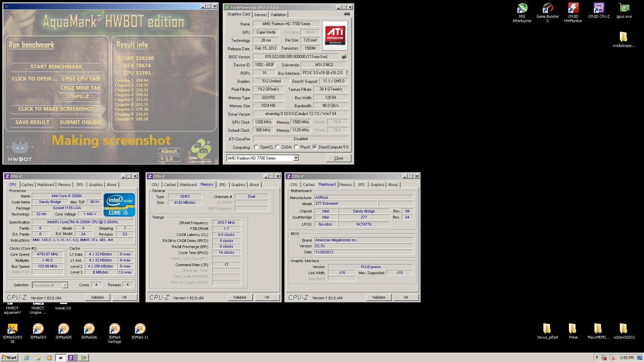Click CLICK TO MAKE SCREENSHOT button

pos(56,109)
